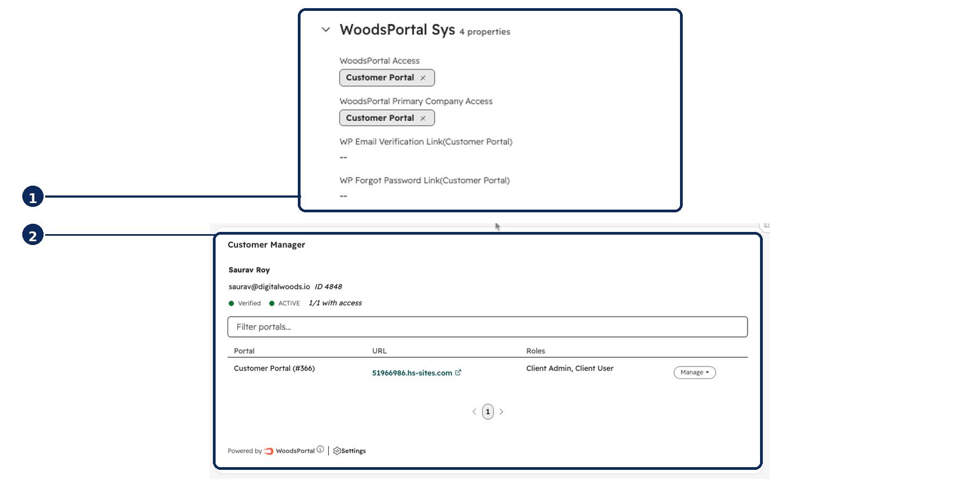Click the 1/1 with access text

click(x=335, y=303)
